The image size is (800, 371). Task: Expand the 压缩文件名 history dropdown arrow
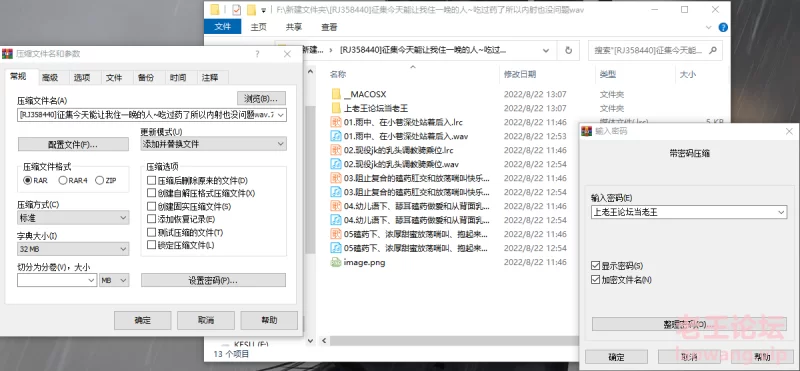pos(281,115)
